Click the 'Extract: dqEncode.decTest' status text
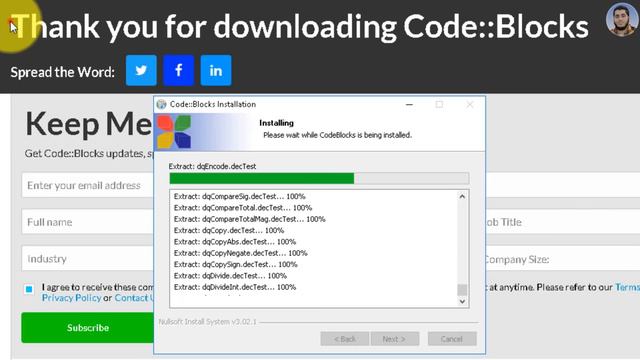The width and height of the screenshot is (640, 360). coord(213,166)
